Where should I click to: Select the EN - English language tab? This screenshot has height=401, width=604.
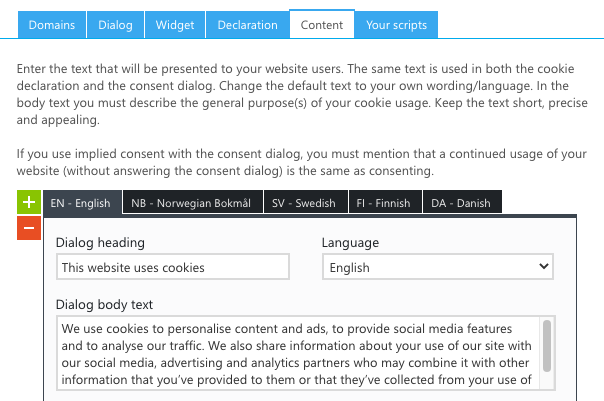pyautogui.click(x=82, y=203)
